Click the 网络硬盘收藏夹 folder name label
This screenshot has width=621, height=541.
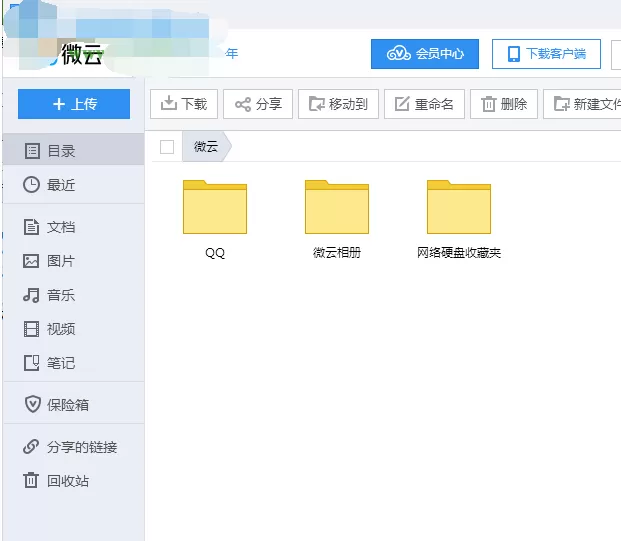pyautogui.click(x=459, y=252)
